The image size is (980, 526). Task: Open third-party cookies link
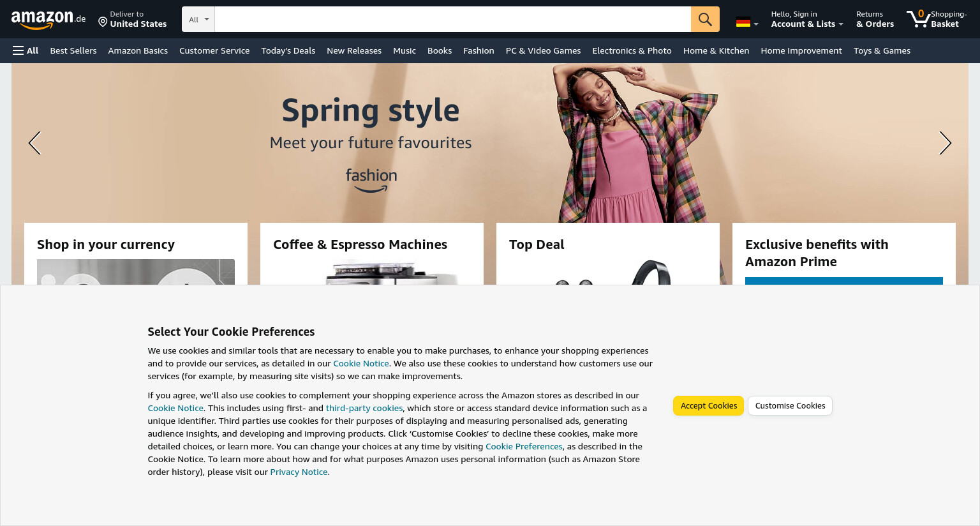point(364,408)
